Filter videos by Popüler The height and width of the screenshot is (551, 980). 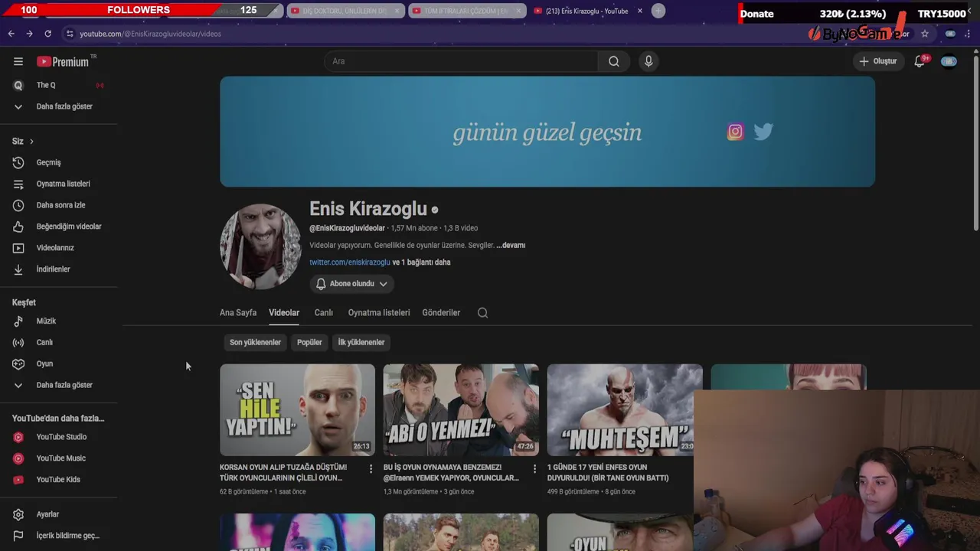click(x=309, y=342)
